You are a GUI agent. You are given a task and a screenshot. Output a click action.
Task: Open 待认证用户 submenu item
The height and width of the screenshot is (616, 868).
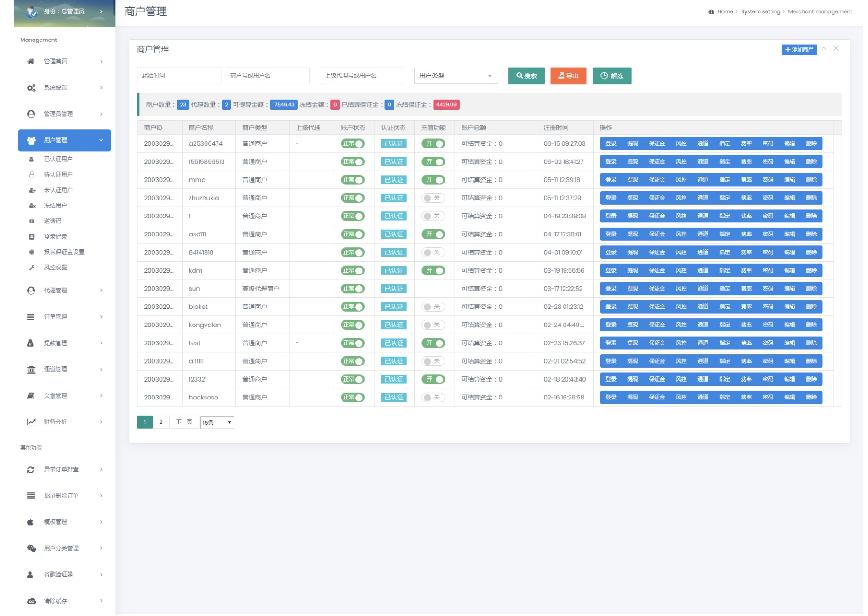coord(58,175)
